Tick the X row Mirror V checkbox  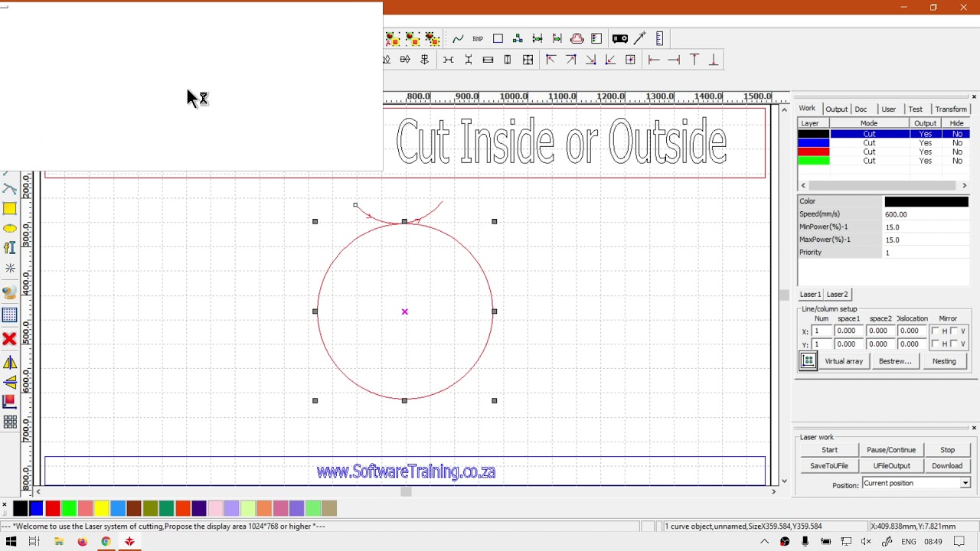pos(954,331)
